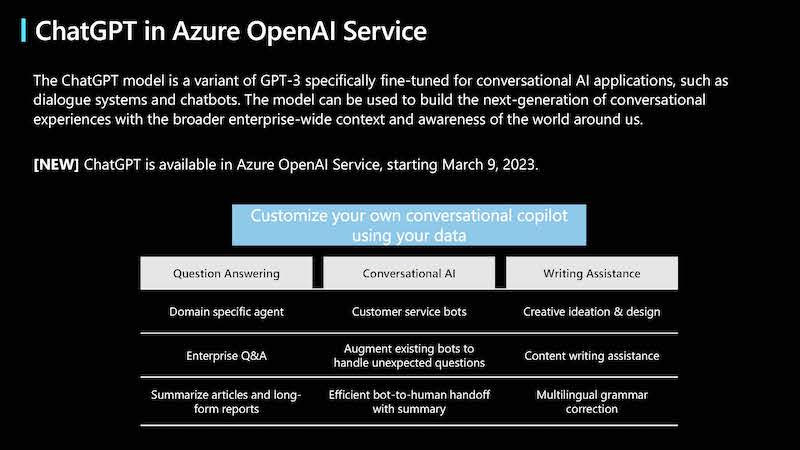
Task: Click Summarize articles and long-form reports
Action: [x=226, y=402]
